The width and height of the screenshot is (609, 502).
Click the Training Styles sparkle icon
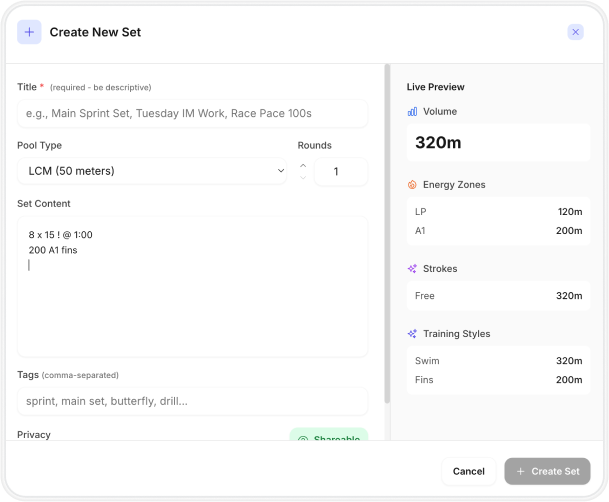pyautogui.click(x=412, y=334)
